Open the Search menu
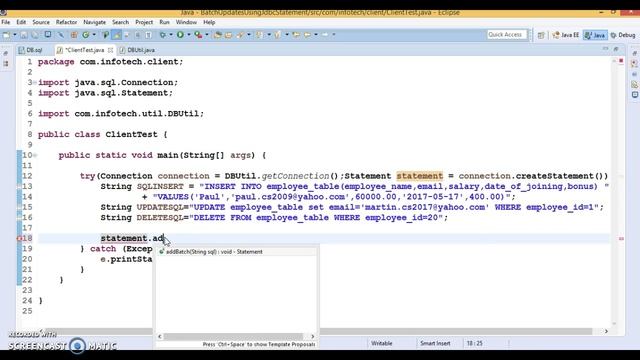The width and height of the screenshot is (640, 360). [x=120, y=22]
